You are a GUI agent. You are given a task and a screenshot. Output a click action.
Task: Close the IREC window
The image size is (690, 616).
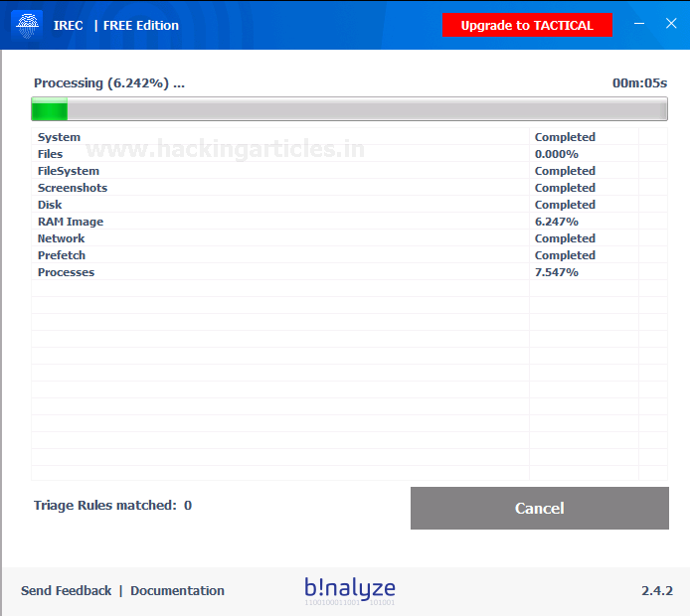pyautogui.click(x=671, y=23)
